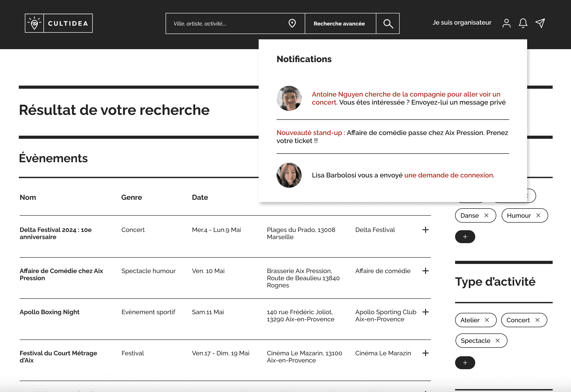Remove the Spectacle activity tag

click(x=497, y=340)
